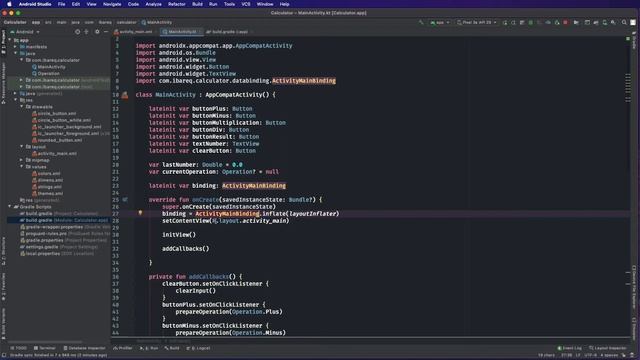Click the green inspection checkmark in editor corner
640x360 pixels.
628,39
